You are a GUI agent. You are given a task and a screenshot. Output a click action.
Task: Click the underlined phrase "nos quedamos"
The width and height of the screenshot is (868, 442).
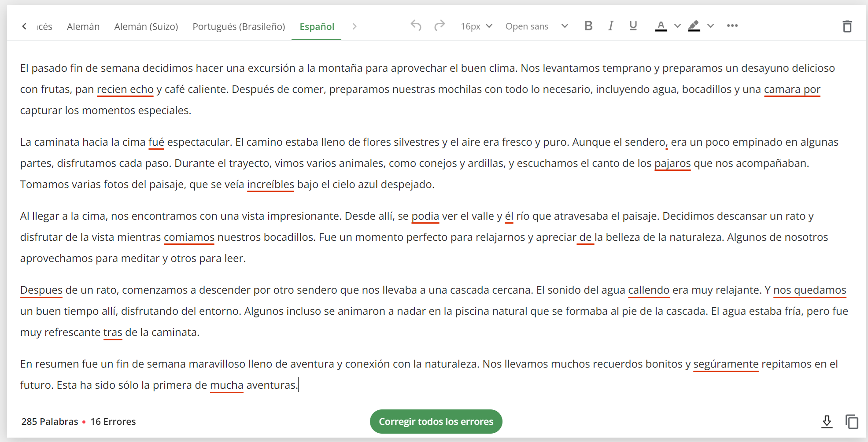pos(809,290)
